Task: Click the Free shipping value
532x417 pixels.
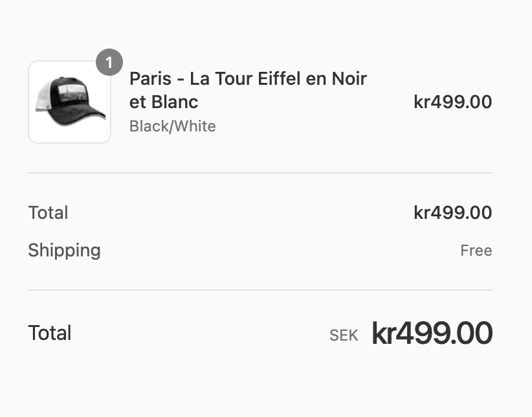Action: tap(476, 251)
